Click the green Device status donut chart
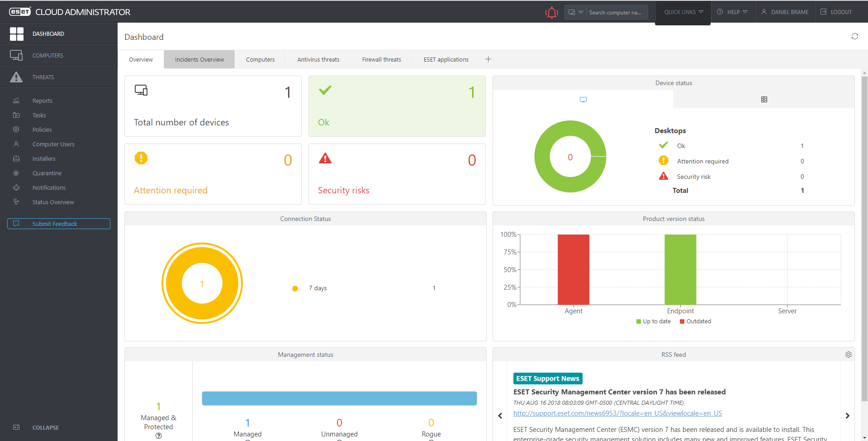The width and height of the screenshot is (868, 441). coord(570,156)
